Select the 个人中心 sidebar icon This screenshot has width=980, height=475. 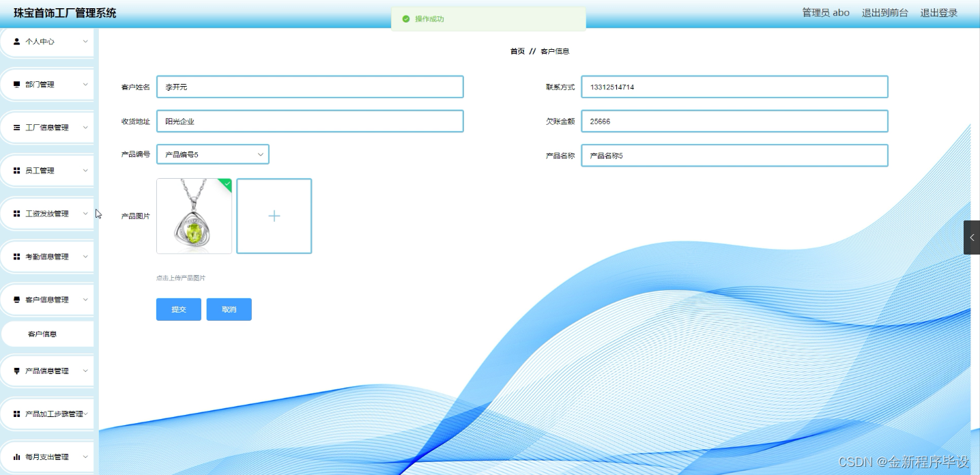pyautogui.click(x=15, y=42)
